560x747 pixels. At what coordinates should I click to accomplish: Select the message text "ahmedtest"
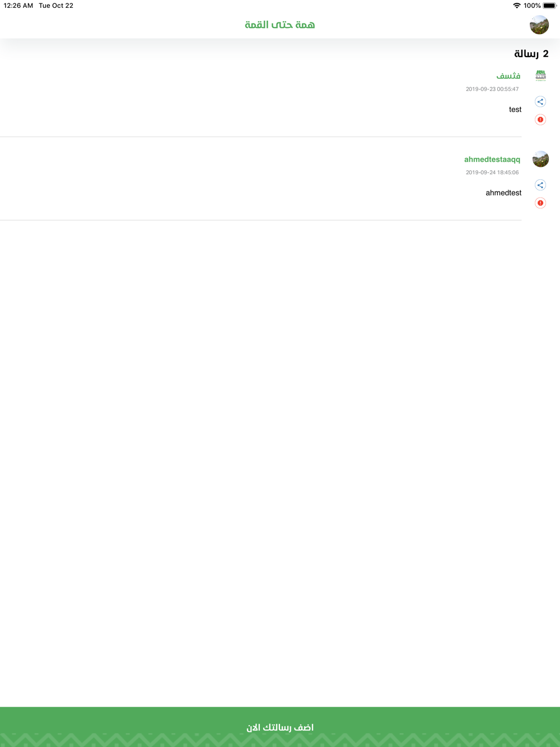(503, 193)
